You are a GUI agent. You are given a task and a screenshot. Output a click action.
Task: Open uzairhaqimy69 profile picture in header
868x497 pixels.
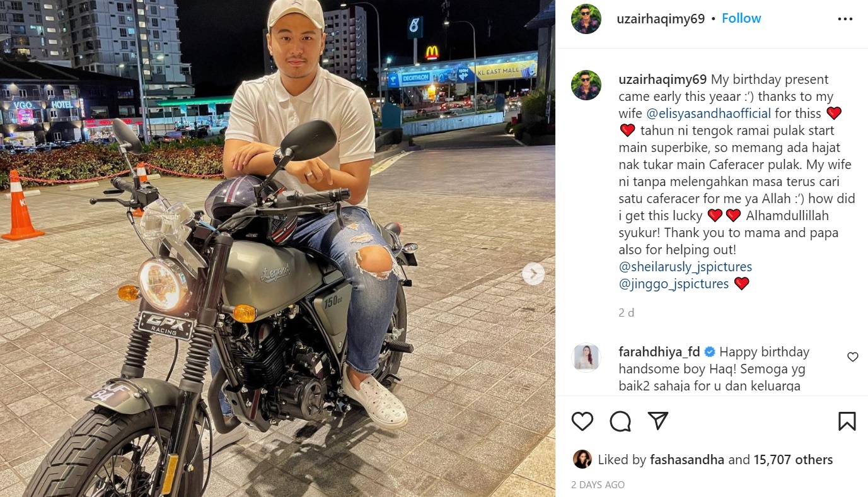click(x=586, y=19)
